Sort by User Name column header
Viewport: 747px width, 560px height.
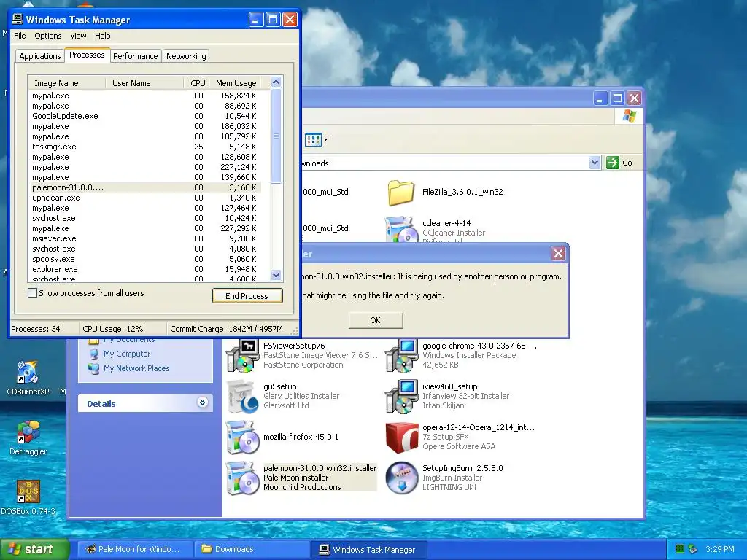tap(144, 83)
